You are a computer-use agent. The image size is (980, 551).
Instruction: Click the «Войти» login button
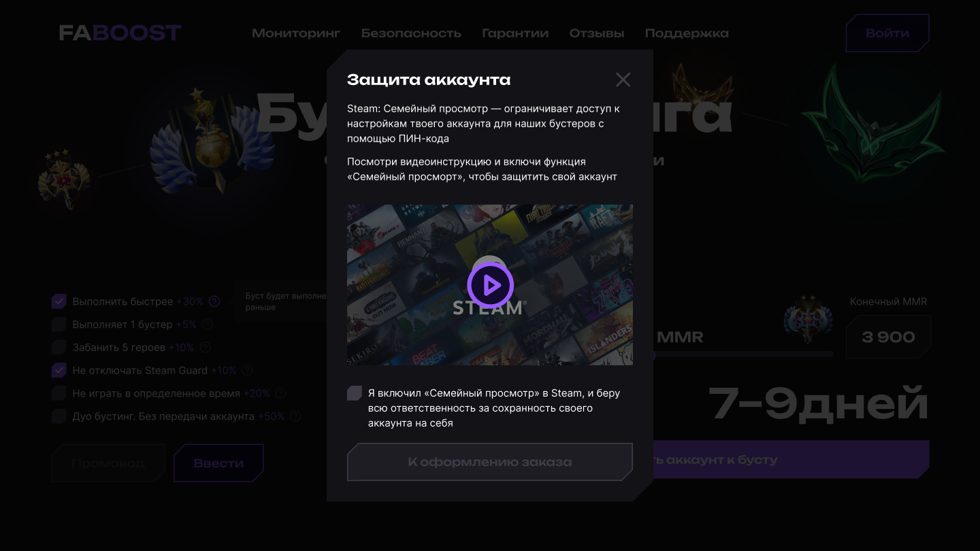[x=887, y=33]
